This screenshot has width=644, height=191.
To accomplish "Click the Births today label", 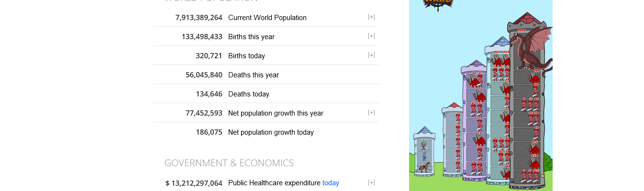I will click(x=246, y=56).
